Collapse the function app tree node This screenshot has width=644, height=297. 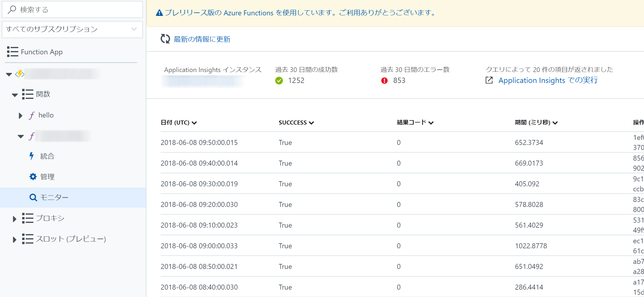[9, 74]
